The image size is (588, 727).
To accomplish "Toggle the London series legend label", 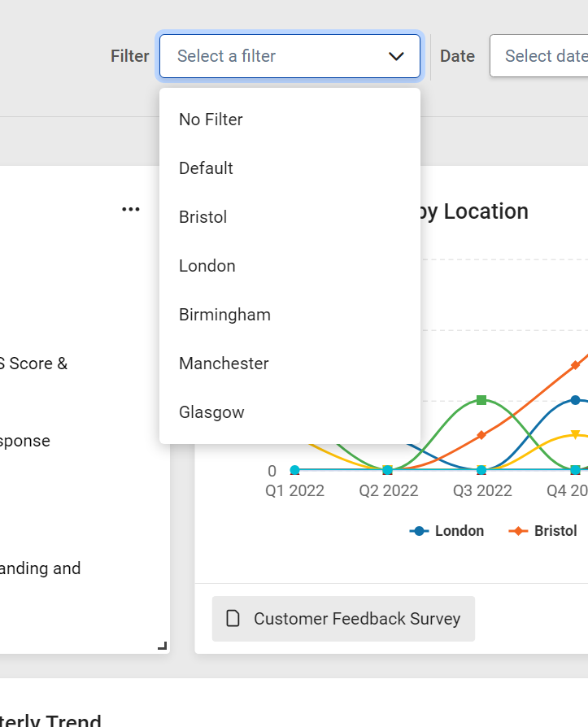I will [460, 531].
